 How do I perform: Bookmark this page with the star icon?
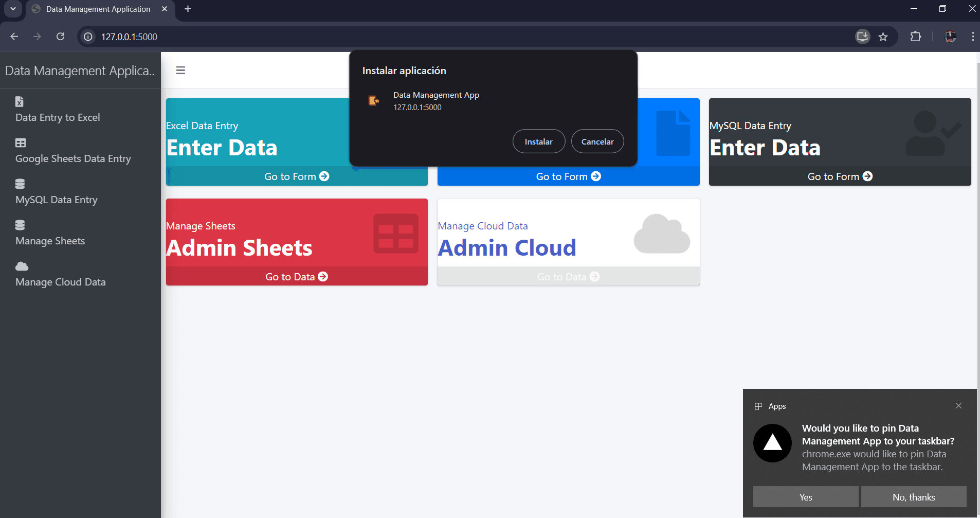coord(883,37)
